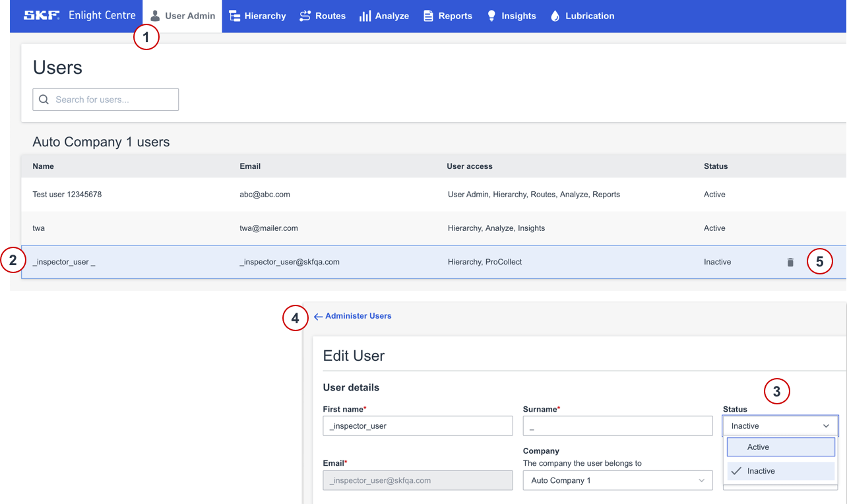
Task: Choose Active in Status list
Action: [781, 447]
